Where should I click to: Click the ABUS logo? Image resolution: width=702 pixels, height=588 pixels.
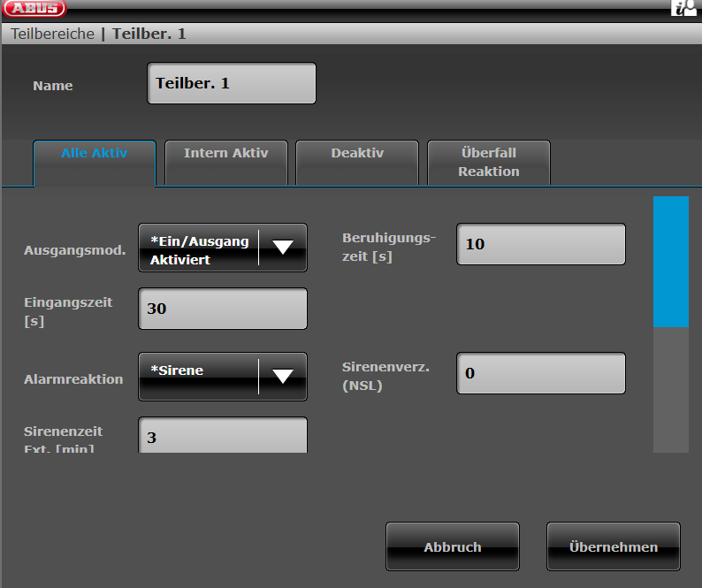[34, 9]
